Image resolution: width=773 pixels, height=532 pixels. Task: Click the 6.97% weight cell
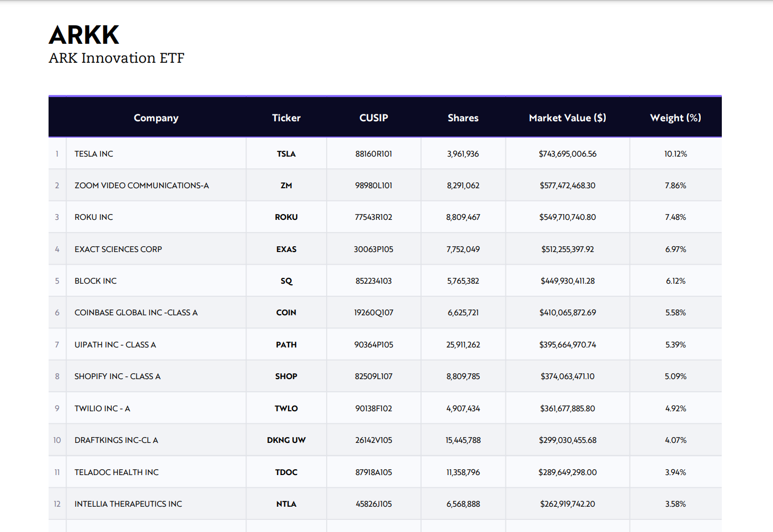(676, 249)
